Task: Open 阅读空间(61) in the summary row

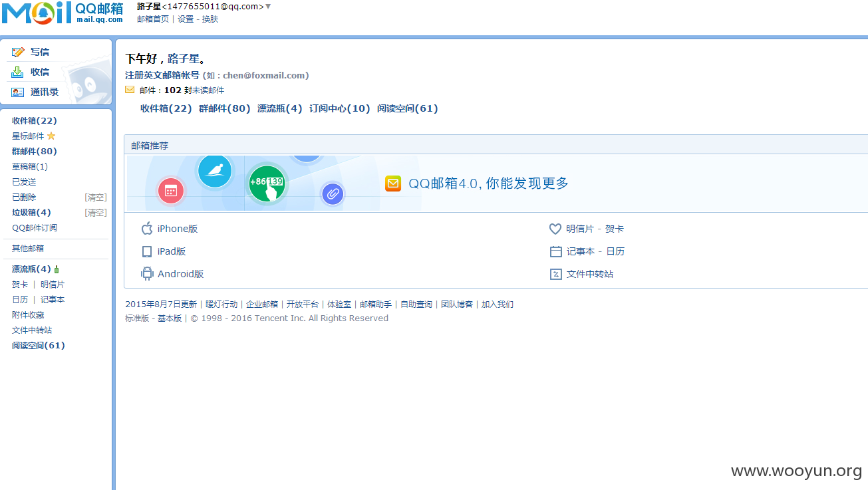Action: click(x=408, y=108)
